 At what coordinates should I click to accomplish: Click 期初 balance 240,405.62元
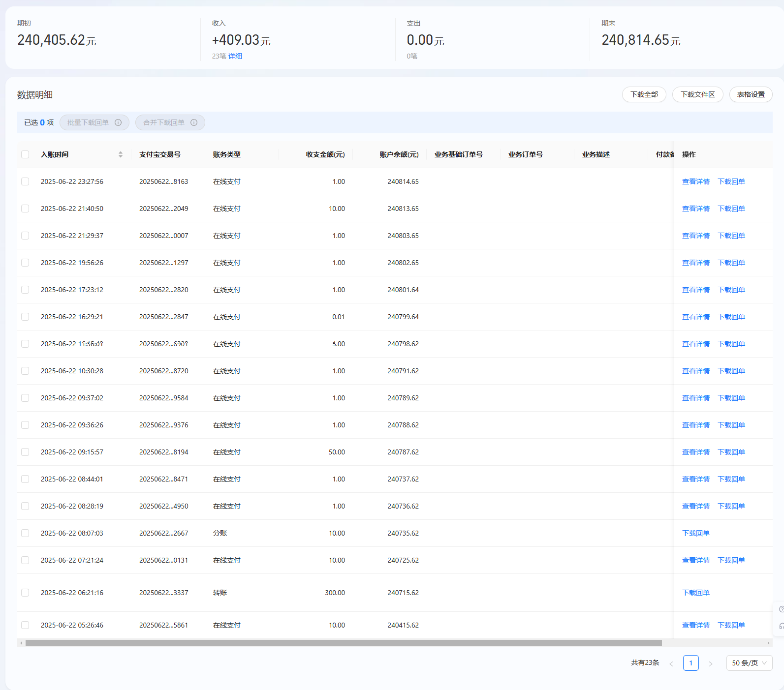pyautogui.click(x=57, y=40)
